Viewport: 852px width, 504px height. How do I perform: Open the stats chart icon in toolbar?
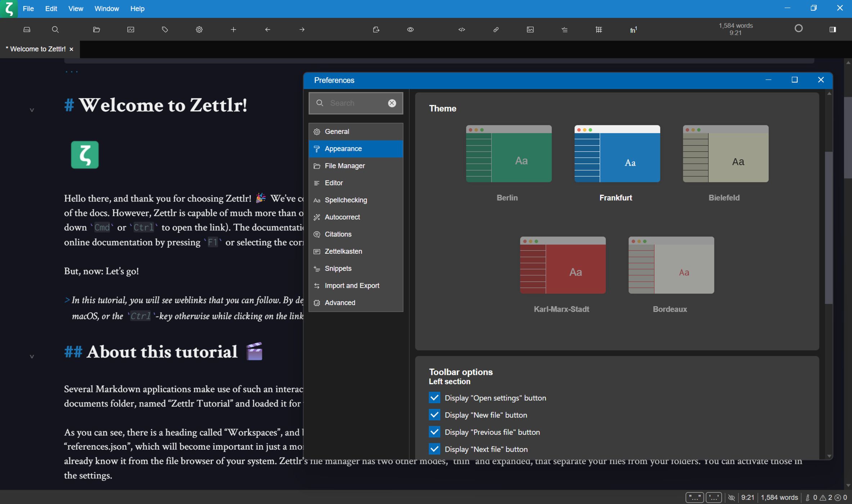(x=131, y=30)
